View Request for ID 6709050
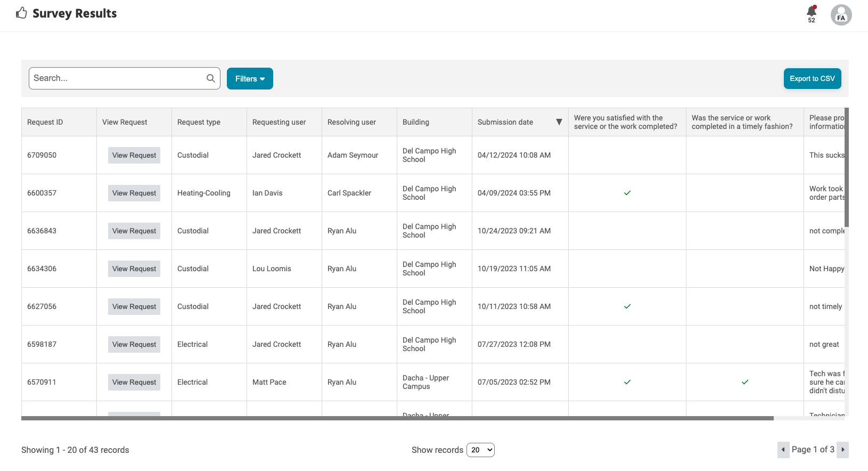 (x=134, y=155)
